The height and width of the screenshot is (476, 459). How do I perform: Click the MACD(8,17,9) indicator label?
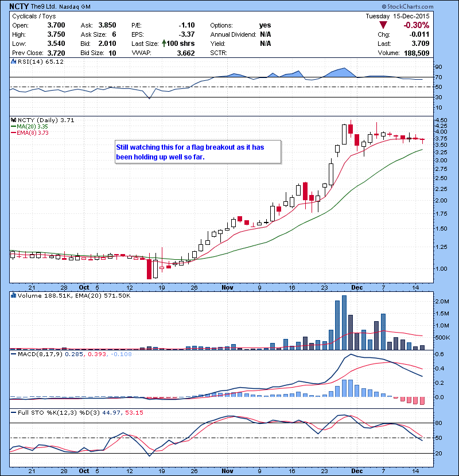click(x=40, y=354)
